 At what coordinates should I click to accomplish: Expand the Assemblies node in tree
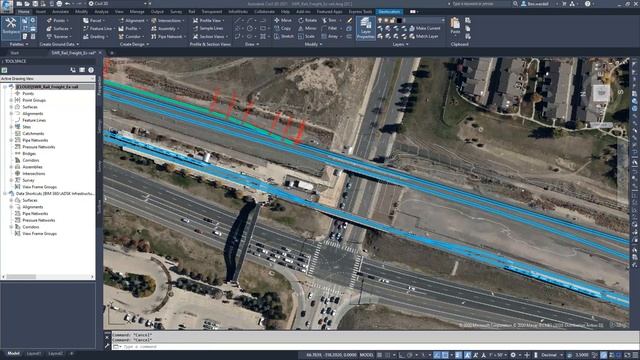click(x=11, y=167)
